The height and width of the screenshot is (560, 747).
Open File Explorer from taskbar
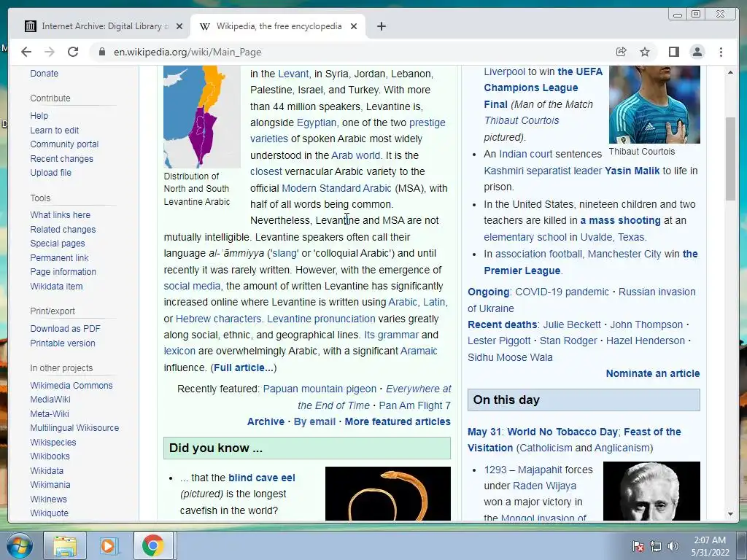tap(65, 545)
